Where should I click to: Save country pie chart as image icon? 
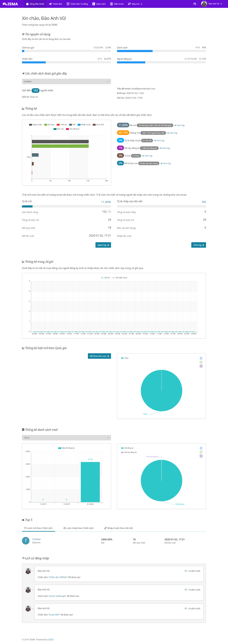pyautogui.click(x=201, y=366)
